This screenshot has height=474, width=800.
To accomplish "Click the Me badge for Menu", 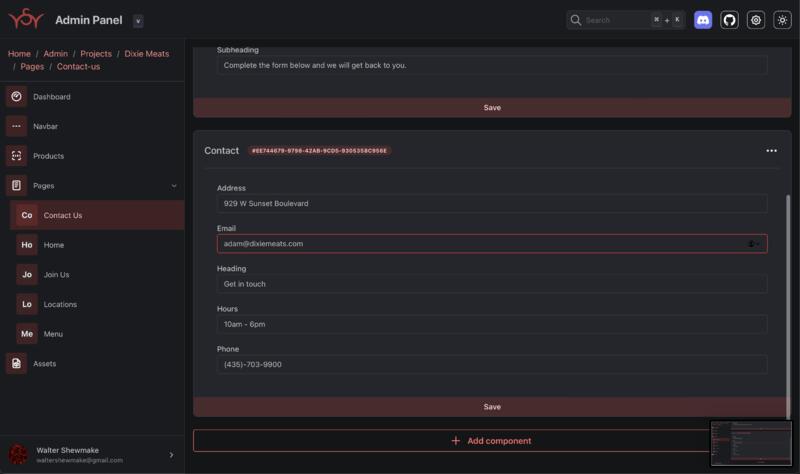I will (27, 334).
